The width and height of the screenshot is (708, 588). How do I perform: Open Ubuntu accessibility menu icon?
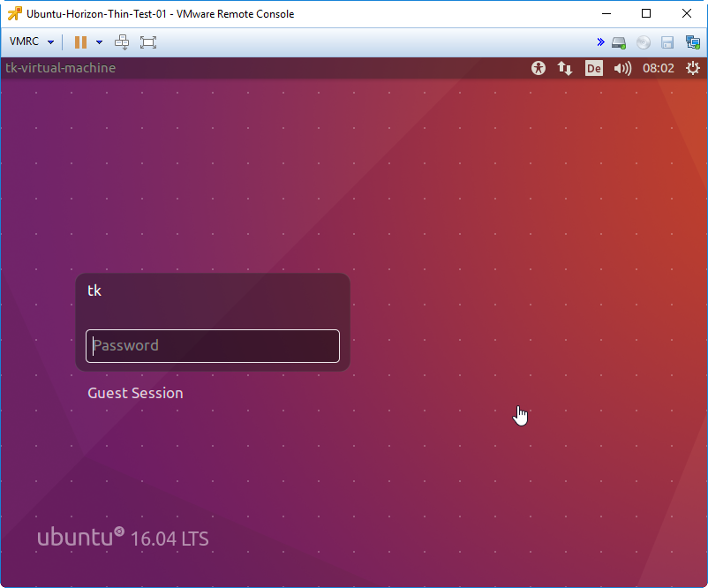tap(539, 68)
